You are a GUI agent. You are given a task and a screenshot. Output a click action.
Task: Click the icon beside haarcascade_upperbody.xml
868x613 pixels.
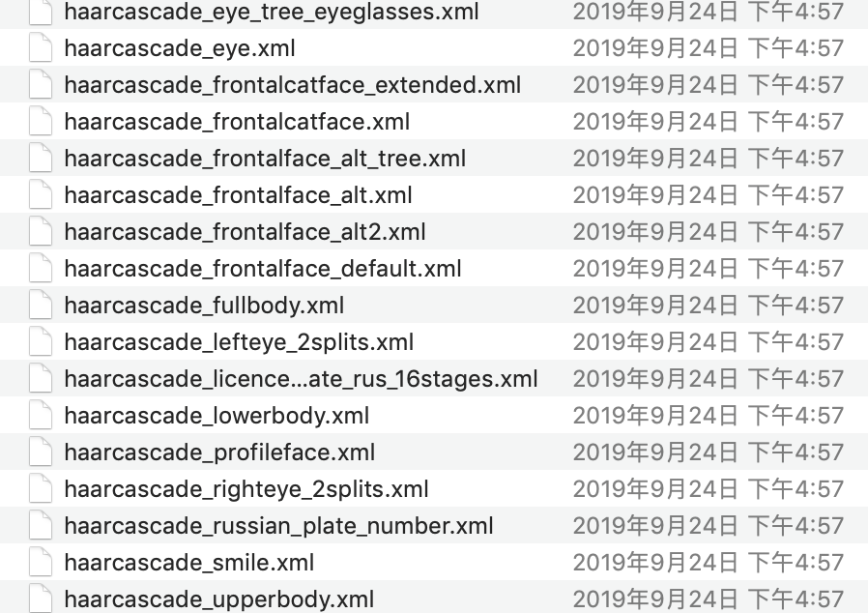[41, 598]
